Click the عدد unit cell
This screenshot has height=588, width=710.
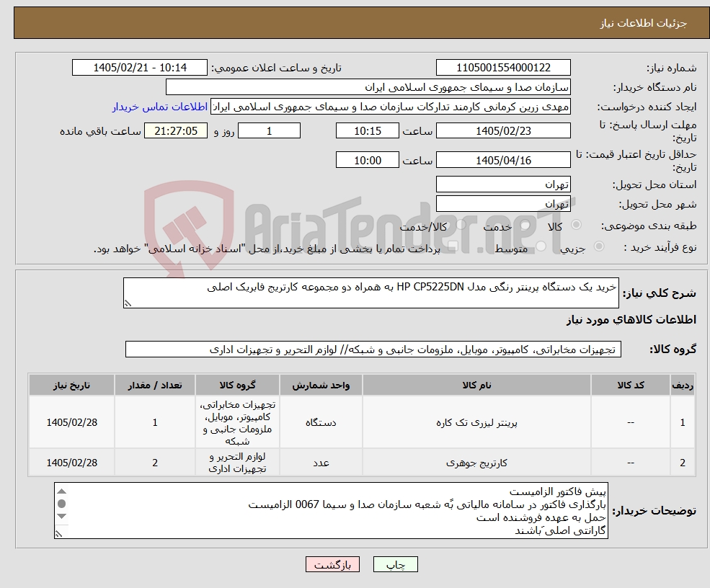pyautogui.click(x=321, y=463)
